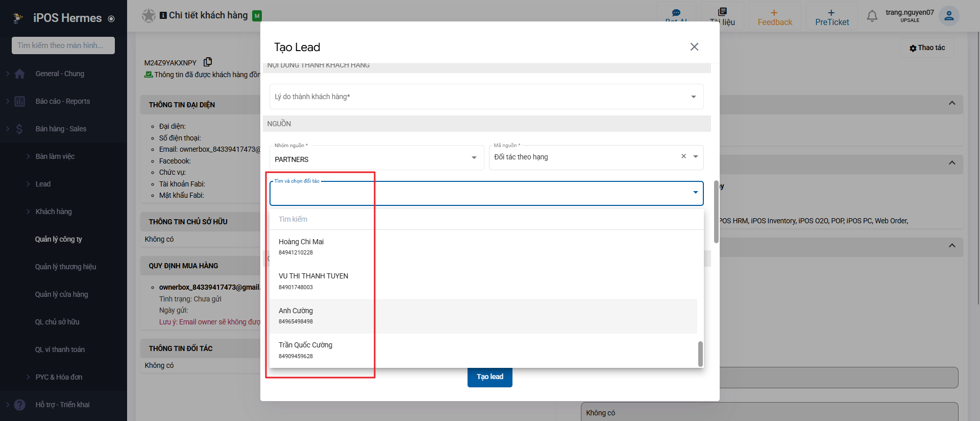The height and width of the screenshot is (421, 980).
Task: Focus the "Tìm kiếm theo màn hình" search box
Action: (63, 45)
